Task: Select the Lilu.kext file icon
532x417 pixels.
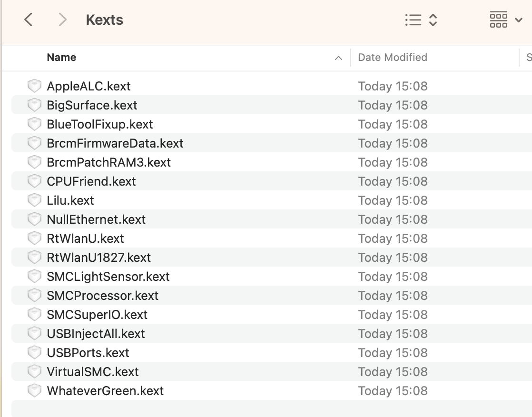Action: click(34, 200)
